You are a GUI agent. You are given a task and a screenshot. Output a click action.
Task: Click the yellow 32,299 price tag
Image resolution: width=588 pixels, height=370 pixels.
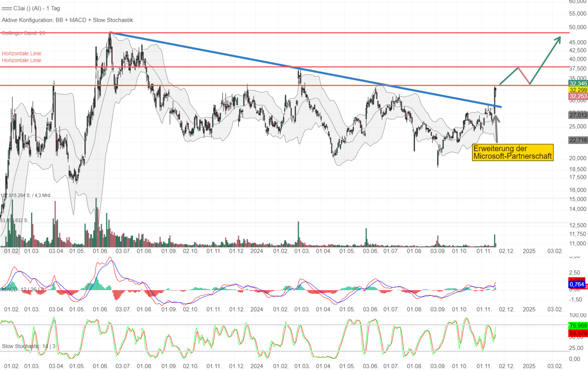click(578, 90)
